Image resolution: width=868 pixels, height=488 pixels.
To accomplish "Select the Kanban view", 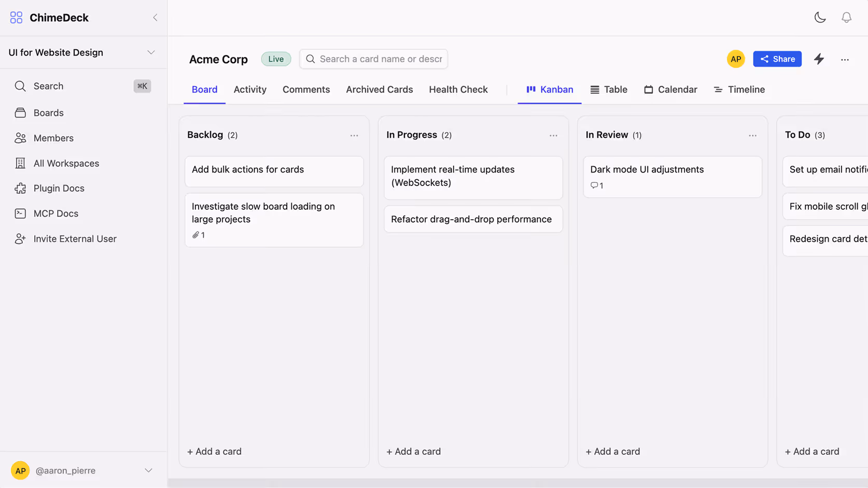I will coord(550,90).
